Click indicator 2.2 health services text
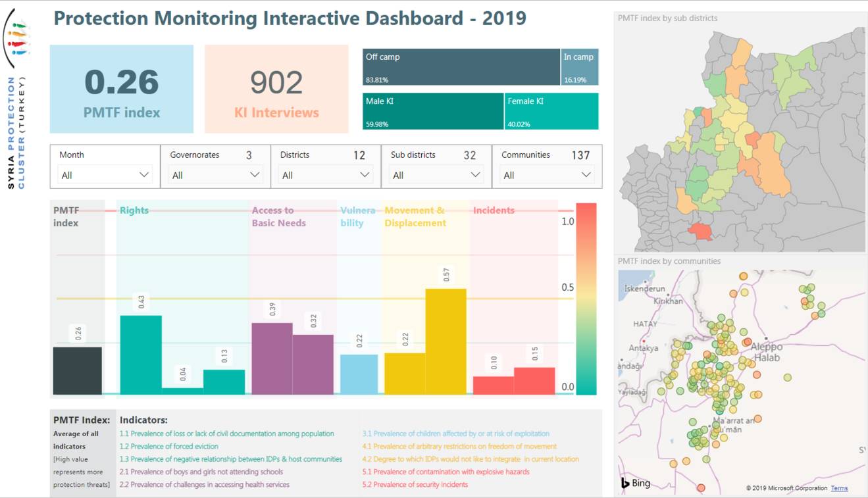Screen dimensions: 868x498 pyautogui.click(x=204, y=485)
